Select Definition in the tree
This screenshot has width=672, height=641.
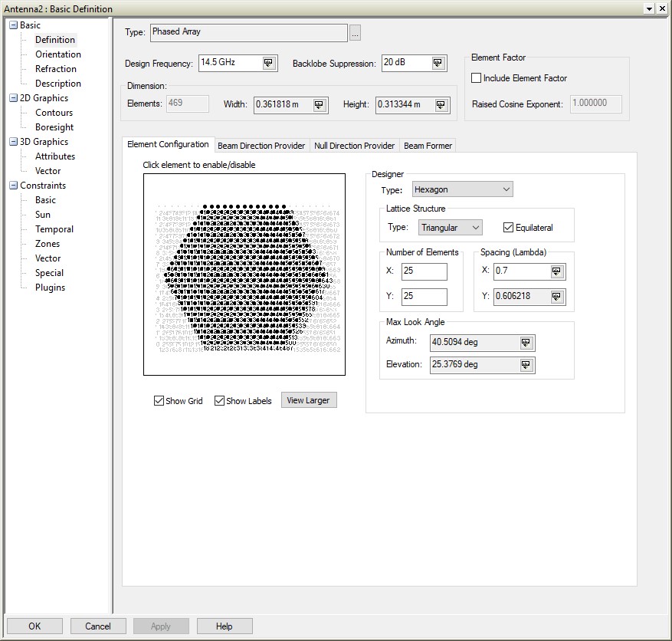[x=55, y=39]
